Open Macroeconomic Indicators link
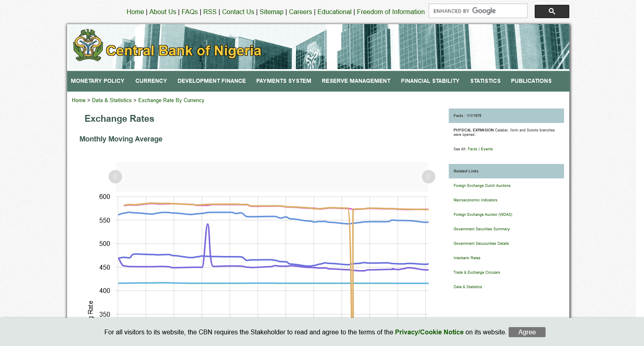644x346 pixels. tap(475, 200)
